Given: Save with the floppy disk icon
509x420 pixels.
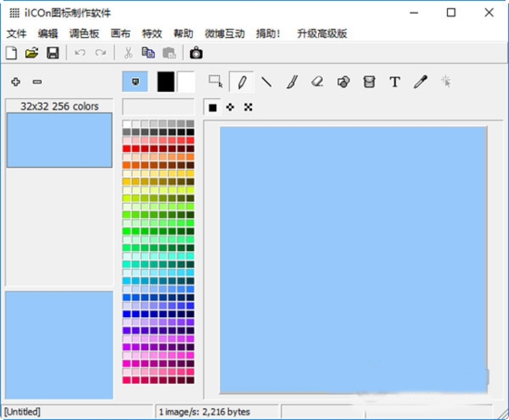Looking at the screenshot, I should pos(53,53).
